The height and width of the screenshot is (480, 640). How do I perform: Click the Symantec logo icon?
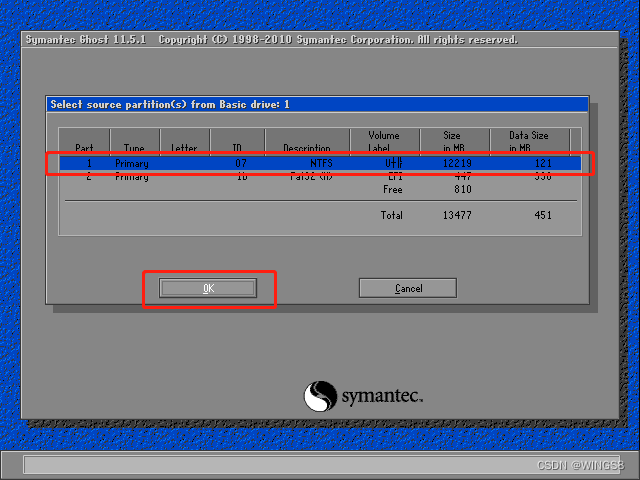pyautogui.click(x=320, y=396)
